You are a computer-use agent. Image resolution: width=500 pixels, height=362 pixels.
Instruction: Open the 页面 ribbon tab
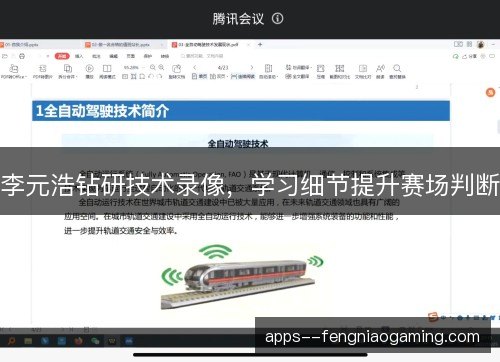tap(131, 56)
